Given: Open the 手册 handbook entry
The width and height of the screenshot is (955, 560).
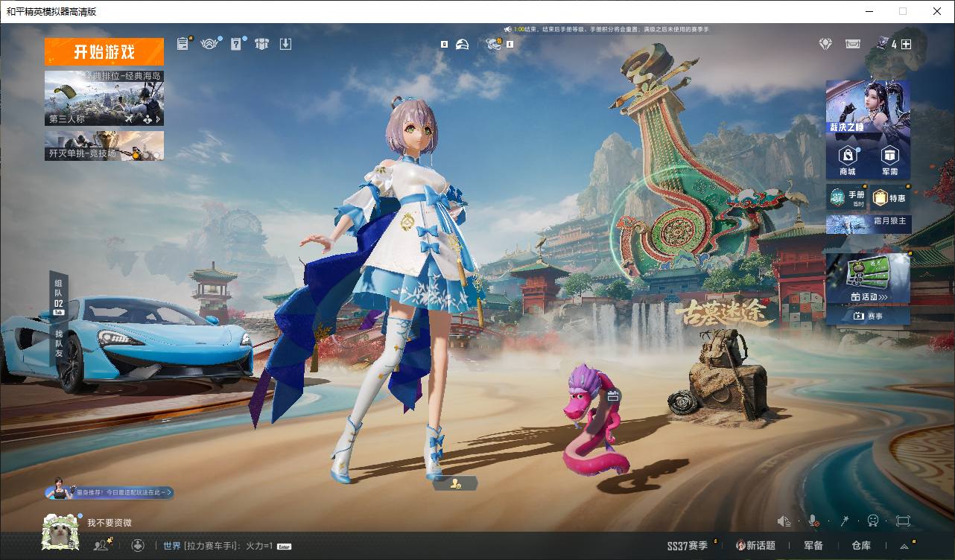Looking at the screenshot, I should [x=847, y=198].
